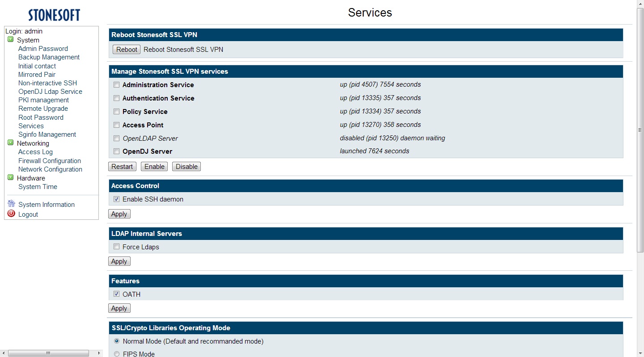The image size is (644, 357).
Task: Click the Stonesoft logo
Action: [54, 15]
